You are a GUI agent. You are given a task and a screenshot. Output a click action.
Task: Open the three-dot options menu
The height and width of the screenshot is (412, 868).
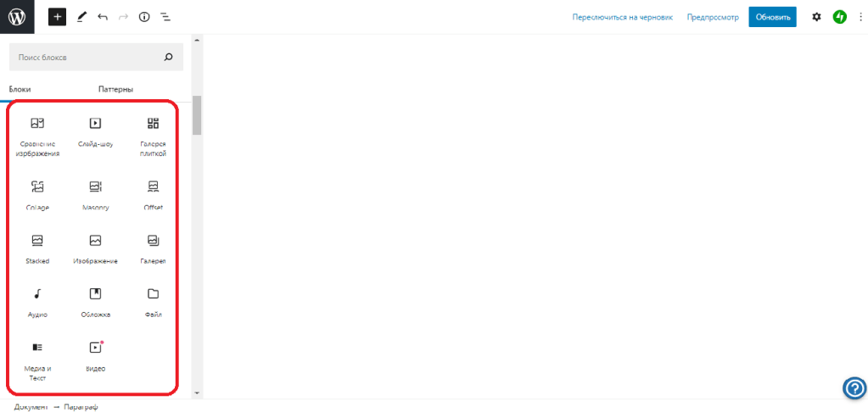pos(859,16)
